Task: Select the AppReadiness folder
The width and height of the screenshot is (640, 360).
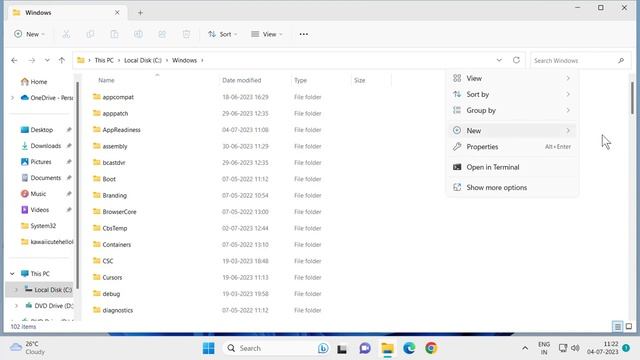Action: point(116,130)
